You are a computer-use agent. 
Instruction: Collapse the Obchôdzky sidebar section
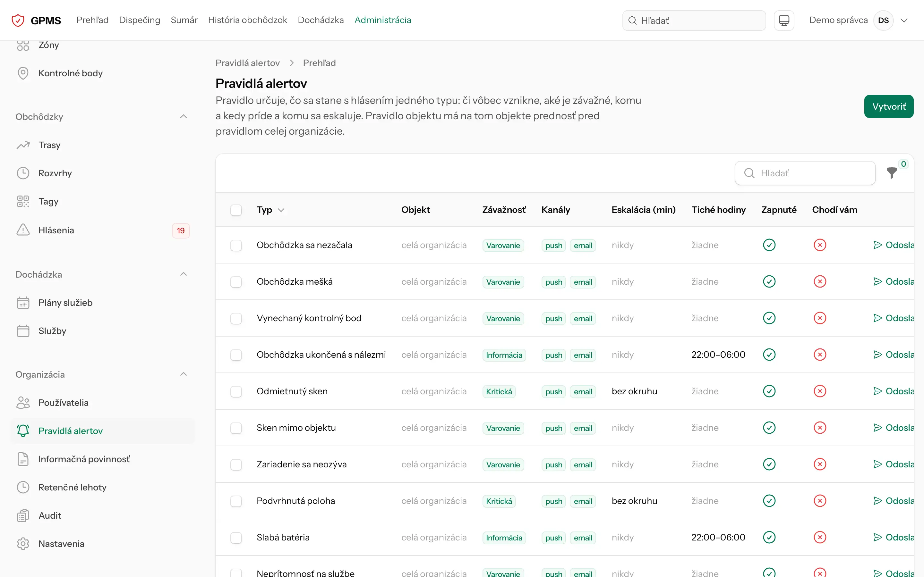pyautogui.click(x=183, y=116)
